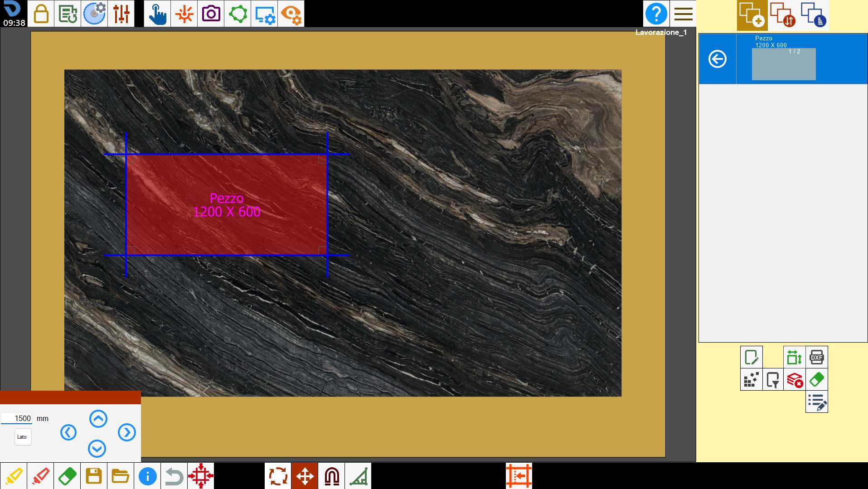Select the Pezzo 1200 X 600 thumbnail
Image resolution: width=868 pixels, height=489 pixels.
click(x=784, y=64)
